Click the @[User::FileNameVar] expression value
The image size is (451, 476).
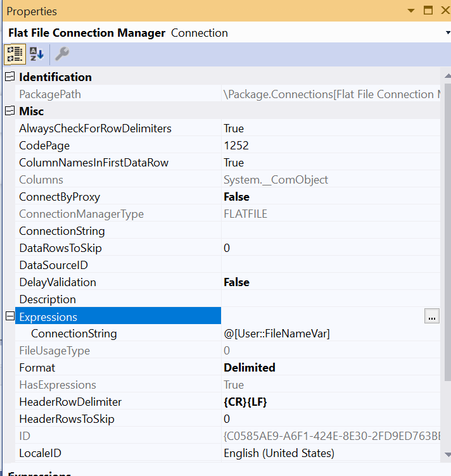point(276,334)
